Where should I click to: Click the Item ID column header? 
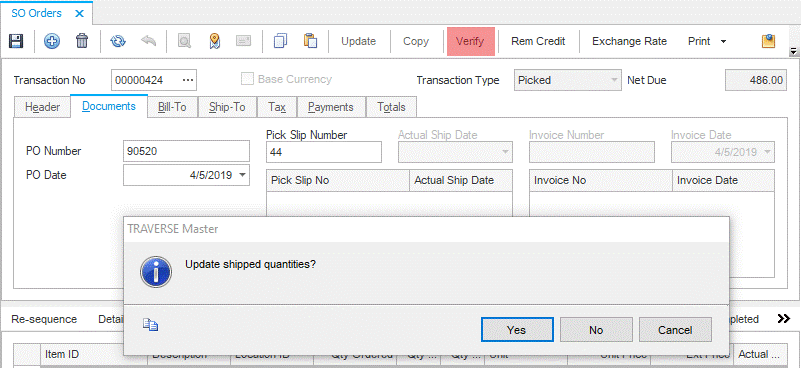(82, 355)
